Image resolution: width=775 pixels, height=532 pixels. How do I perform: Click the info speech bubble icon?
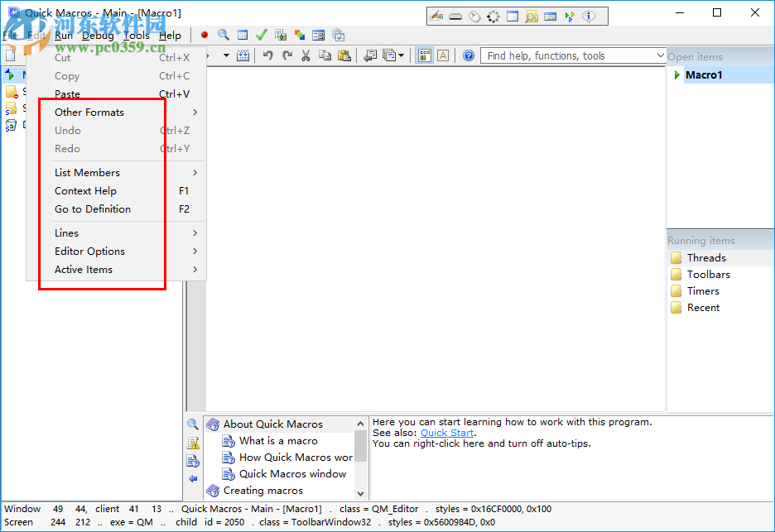(588, 17)
